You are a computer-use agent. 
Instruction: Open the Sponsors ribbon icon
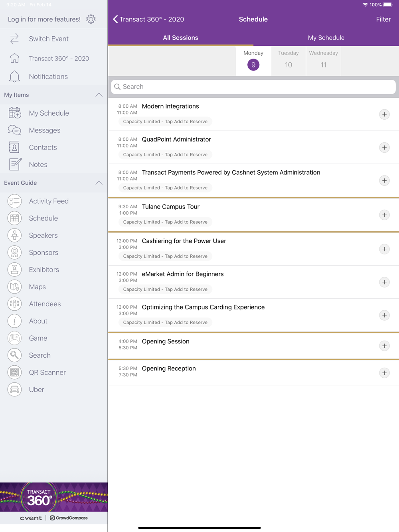(x=14, y=253)
